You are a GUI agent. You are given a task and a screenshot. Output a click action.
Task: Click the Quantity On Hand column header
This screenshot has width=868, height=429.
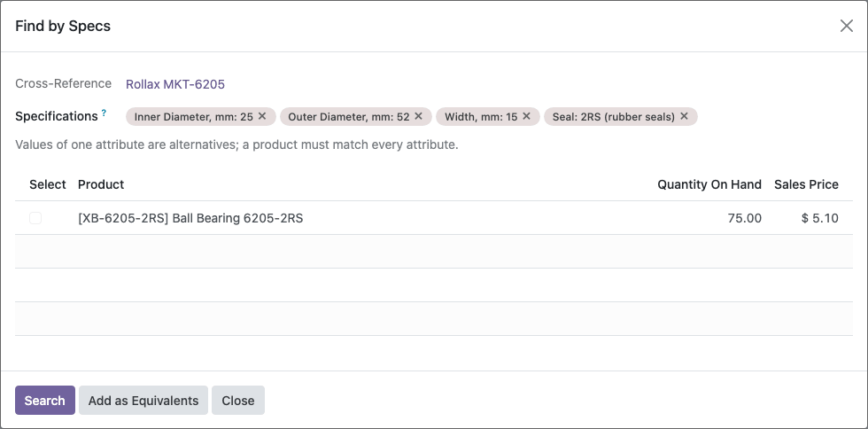pyautogui.click(x=709, y=184)
